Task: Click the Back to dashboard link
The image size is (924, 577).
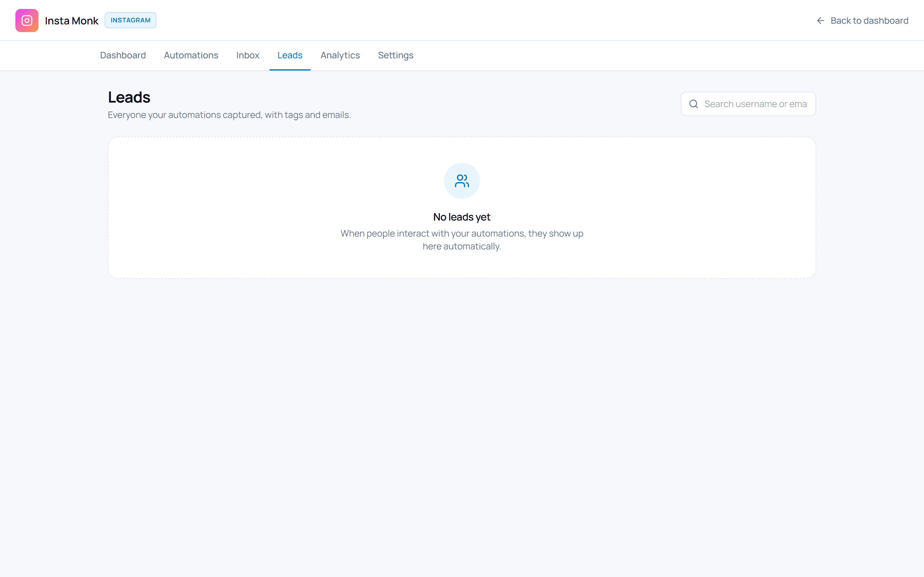Action: [x=862, y=21]
